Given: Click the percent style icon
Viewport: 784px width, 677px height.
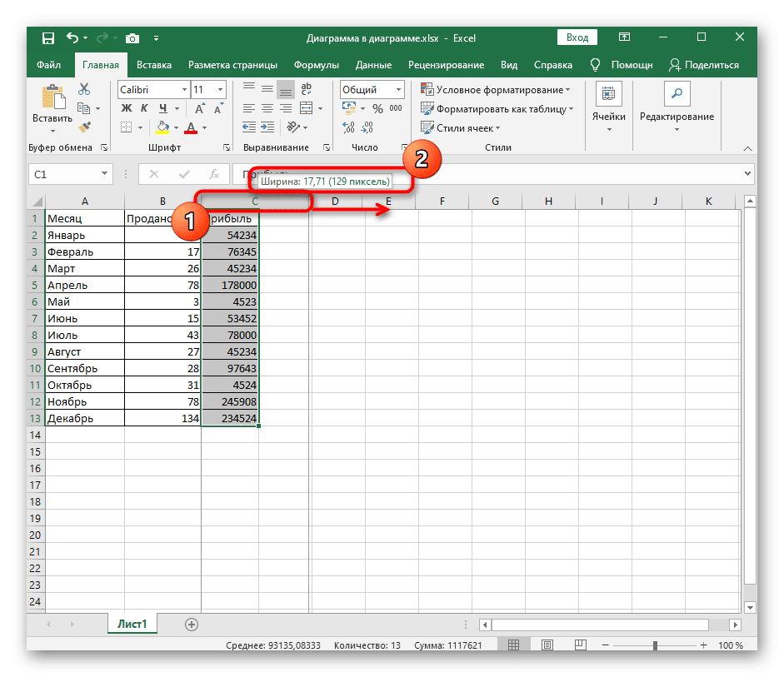Looking at the screenshot, I should (377, 108).
